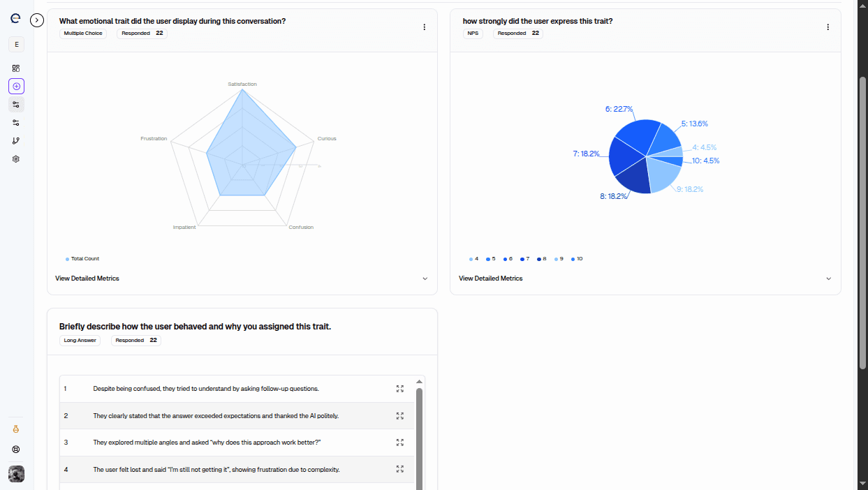Click the response list scrollbar
This screenshot has width=868, height=490.
tap(419, 433)
